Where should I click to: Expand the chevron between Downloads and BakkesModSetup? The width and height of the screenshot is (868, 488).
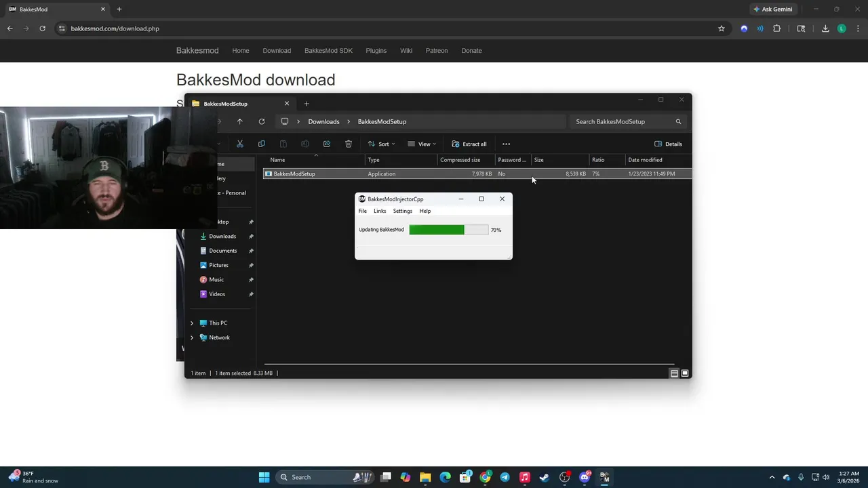point(349,121)
